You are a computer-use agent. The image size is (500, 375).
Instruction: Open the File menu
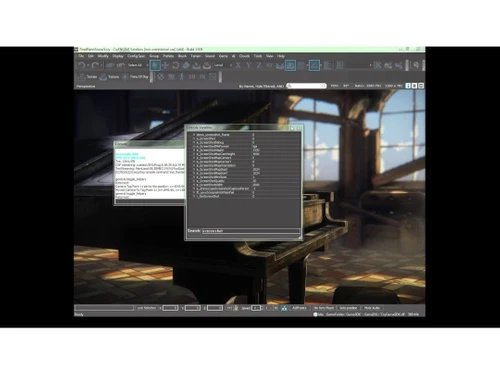tap(81, 56)
